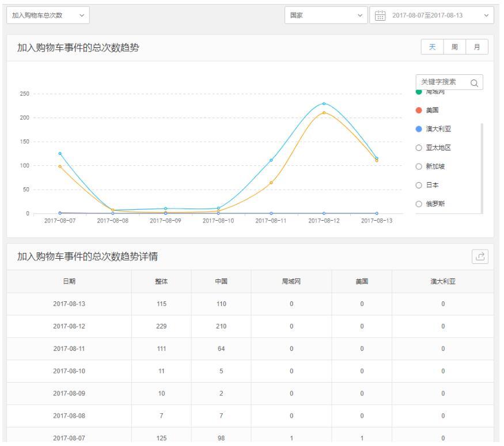This screenshot has height=446, width=504.
Task: Expand the date range 2017-08-07至2017-08-13 selector
Action: 431,15
